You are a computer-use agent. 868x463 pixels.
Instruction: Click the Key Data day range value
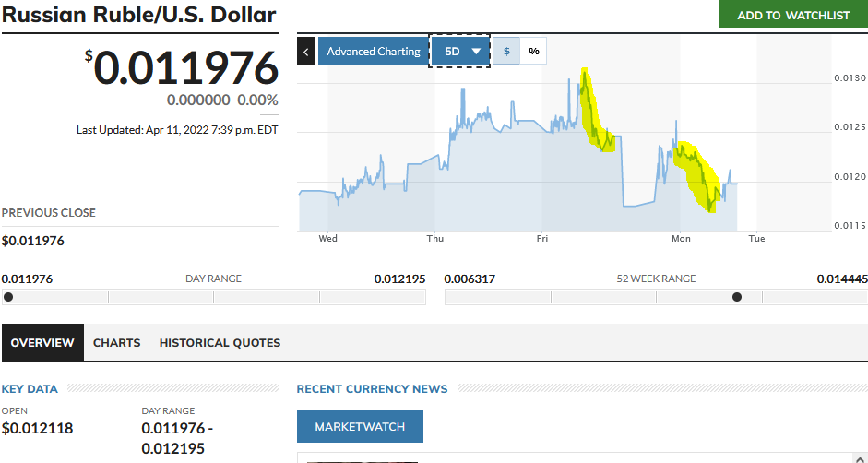coord(177,438)
